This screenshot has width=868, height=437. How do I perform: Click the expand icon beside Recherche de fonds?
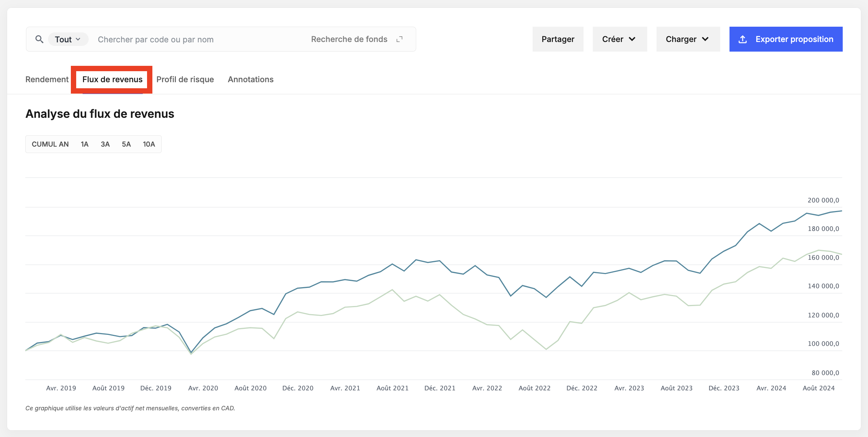click(399, 39)
